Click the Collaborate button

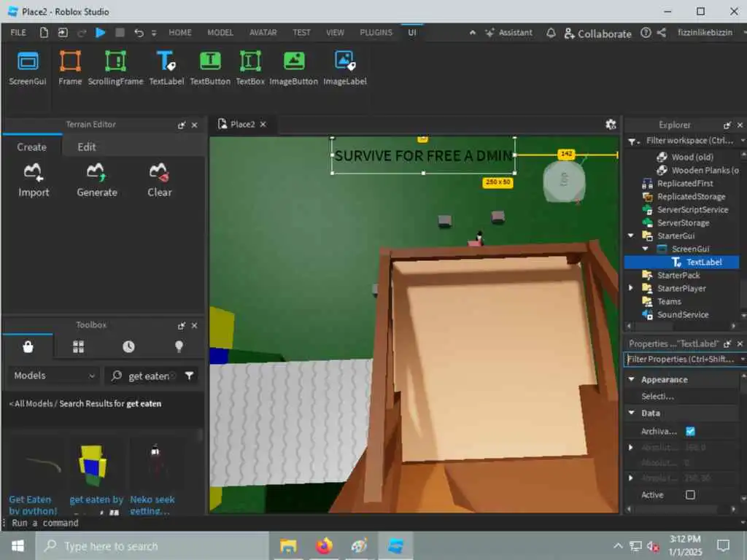coord(598,34)
